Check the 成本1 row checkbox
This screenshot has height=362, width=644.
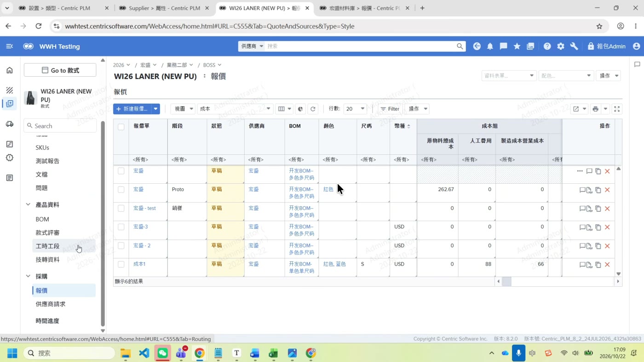point(121,265)
